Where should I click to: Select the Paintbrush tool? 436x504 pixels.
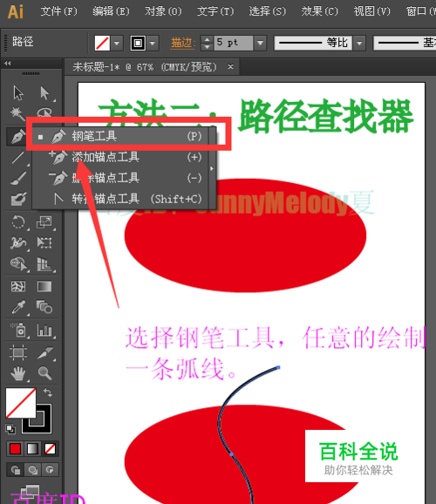pyautogui.click(x=18, y=179)
